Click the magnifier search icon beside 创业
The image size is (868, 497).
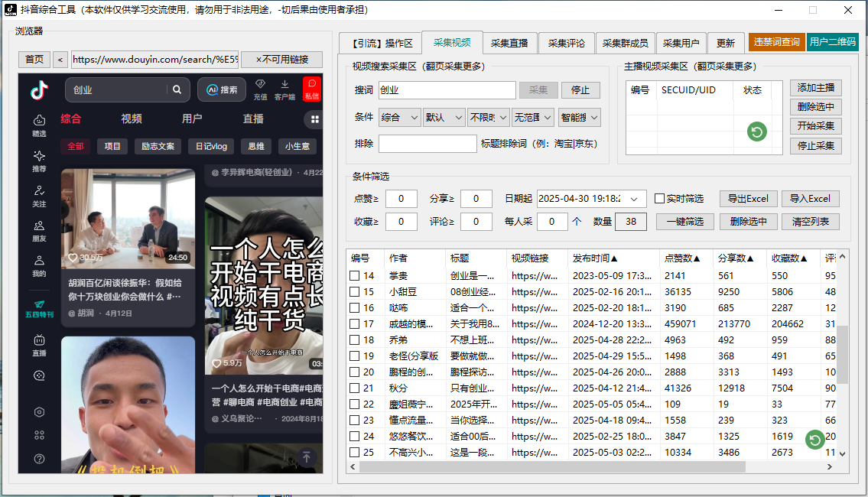(x=177, y=90)
